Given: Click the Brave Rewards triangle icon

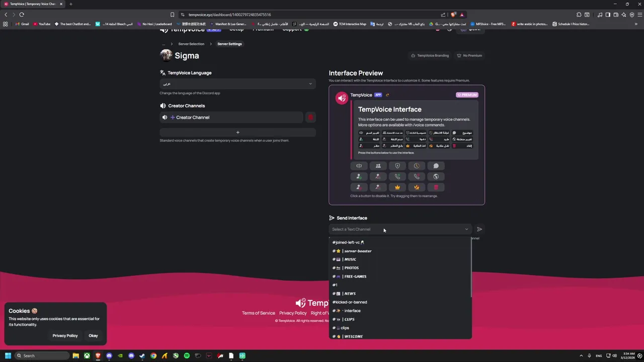Looking at the screenshot, I should coord(461,15).
